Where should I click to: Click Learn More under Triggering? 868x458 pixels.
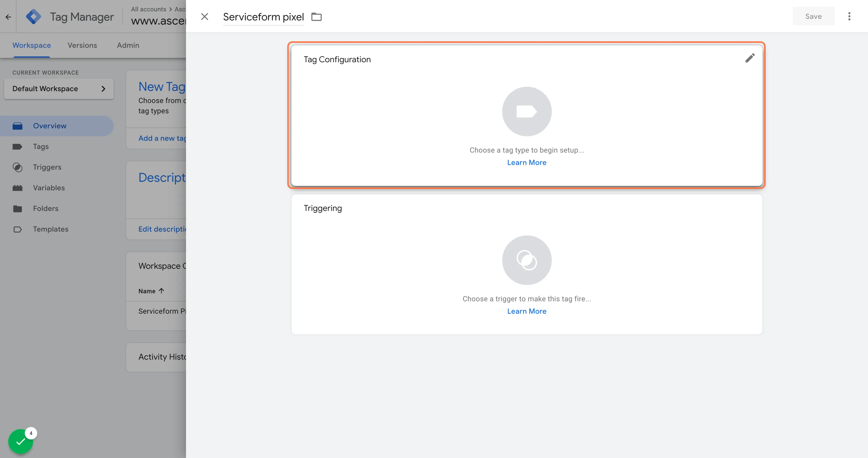point(527,311)
